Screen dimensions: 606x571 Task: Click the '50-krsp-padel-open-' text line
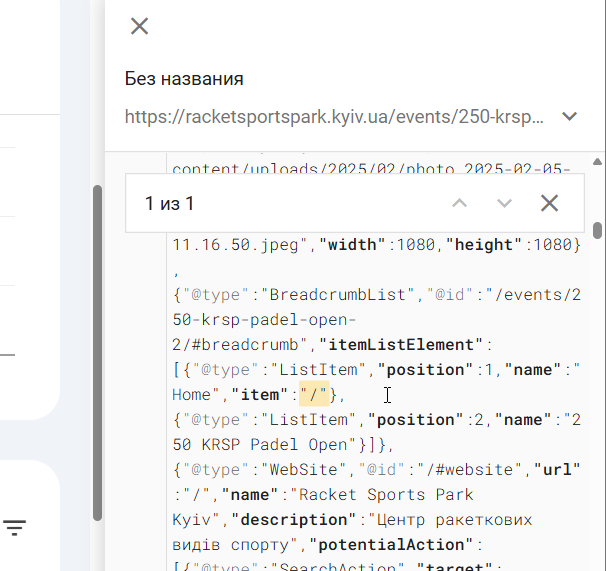click(264, 320)
